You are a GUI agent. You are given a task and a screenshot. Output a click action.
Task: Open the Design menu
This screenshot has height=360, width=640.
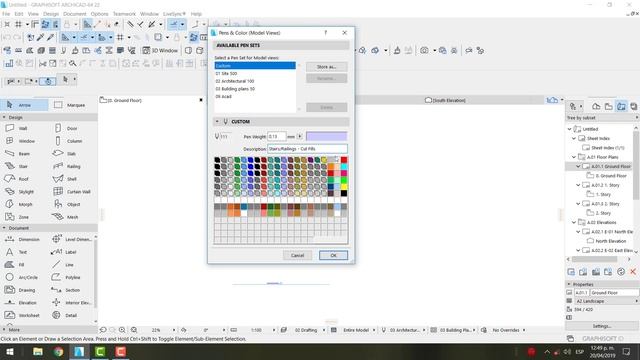51,14
